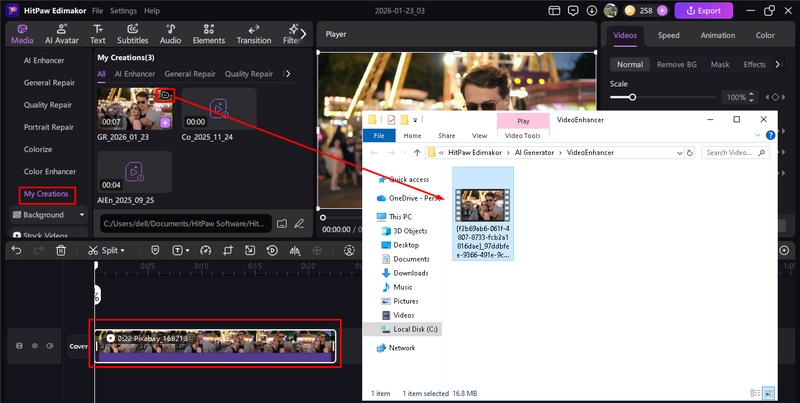The height and width of the screenshot is (403, 800).
Task: Open the Transition tool tab
Action: click(x=254, y=34)
